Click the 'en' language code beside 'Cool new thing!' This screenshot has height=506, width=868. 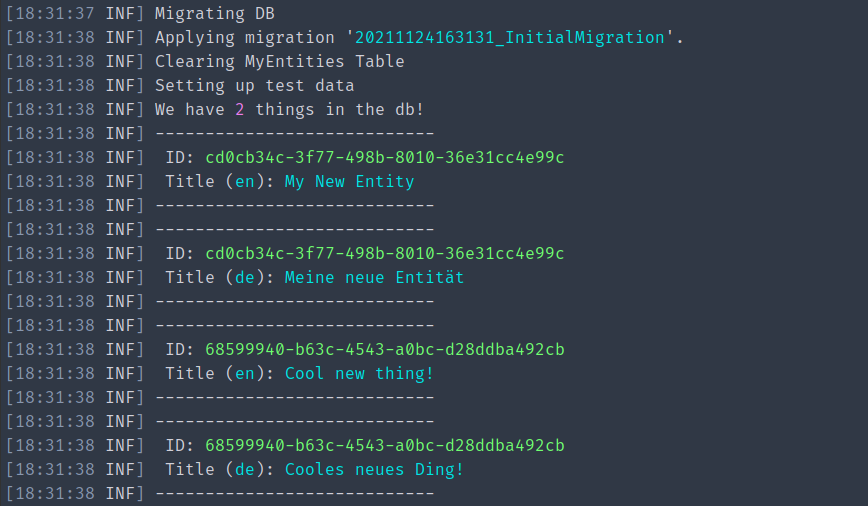(x=244, y=373)
